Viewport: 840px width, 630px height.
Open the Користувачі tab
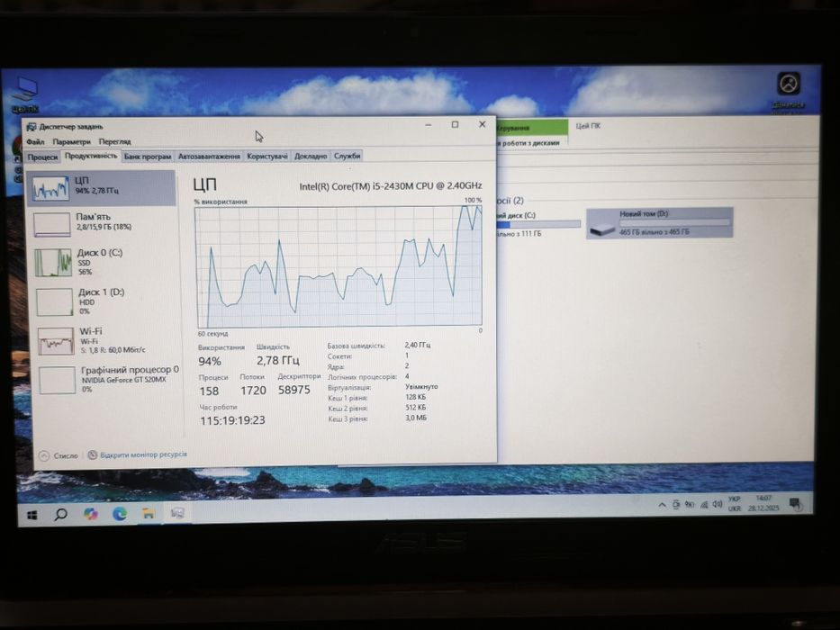(x=266, y=157)
